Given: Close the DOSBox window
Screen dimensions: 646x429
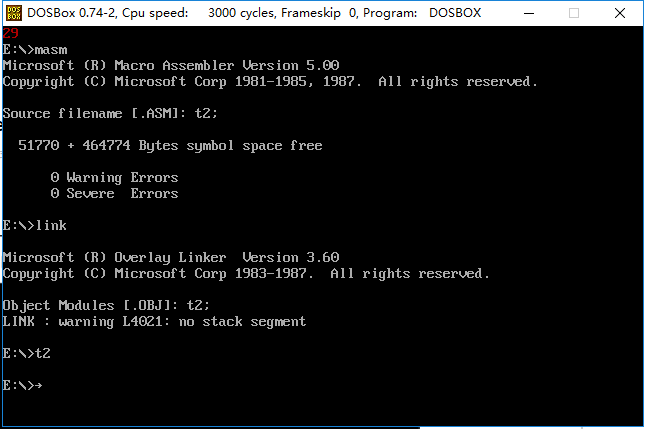Looking at the screenshot, I should point(620,13).
